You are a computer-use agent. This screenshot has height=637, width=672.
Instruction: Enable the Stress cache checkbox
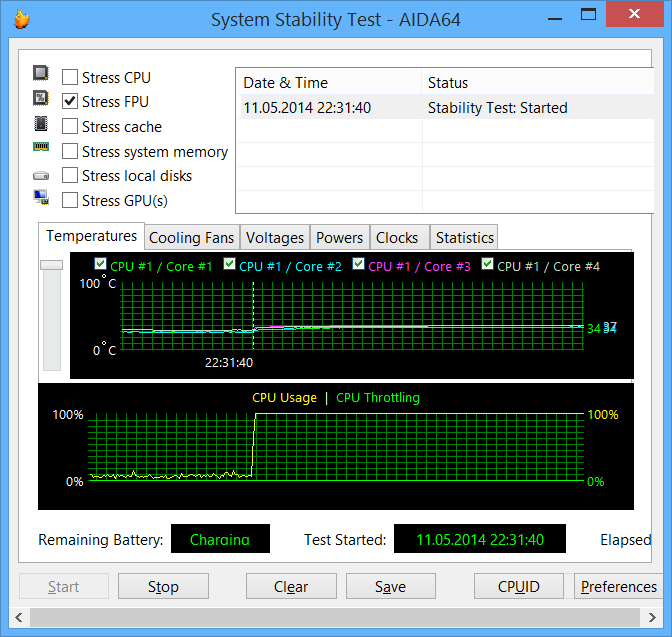coord(70,126)
